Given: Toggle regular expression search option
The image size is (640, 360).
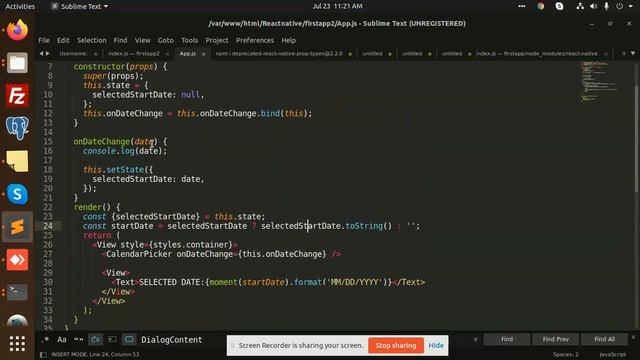Looking at the screenshot, I should [45, 340].
